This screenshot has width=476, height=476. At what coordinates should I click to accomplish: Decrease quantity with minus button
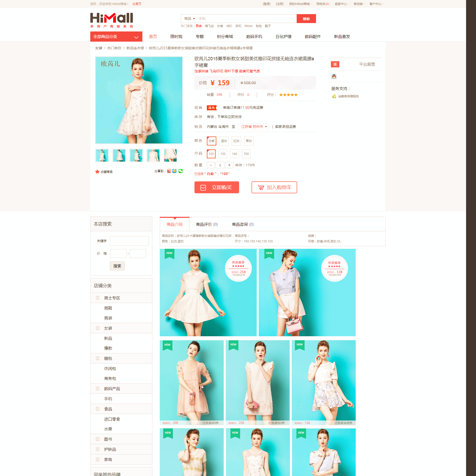pyautogui.click(x=211, y=165)
